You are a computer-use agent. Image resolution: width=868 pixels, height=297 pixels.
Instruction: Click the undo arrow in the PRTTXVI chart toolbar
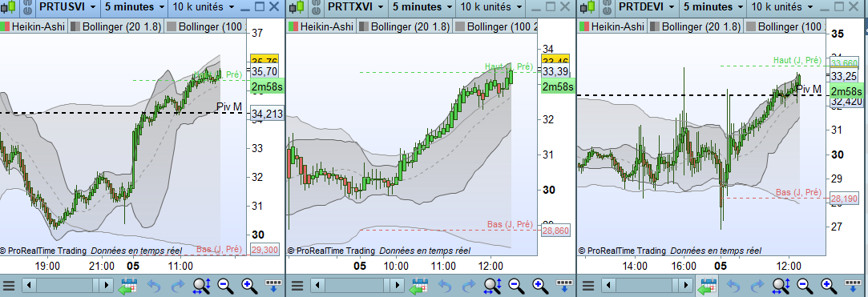pyautogui.click(x=444, y=286)
